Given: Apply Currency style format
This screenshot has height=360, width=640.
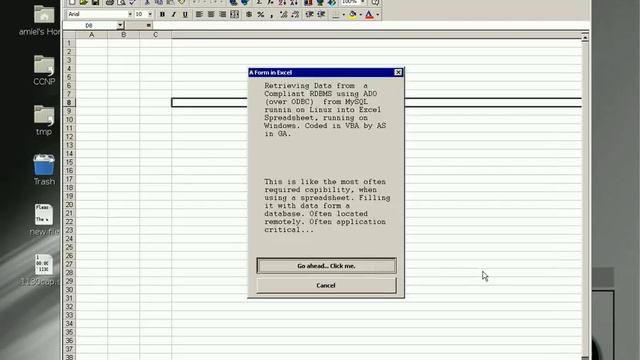Looking at the screenshot, I should (x=249, y=15).
